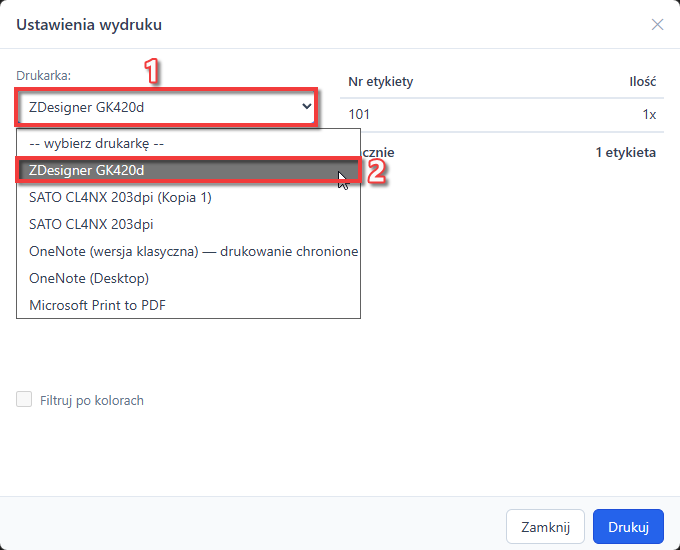The width and height of the screenshot is (680, 550).
Task: Open the Drukarka printer dropdown
Action: click(167, 107)
